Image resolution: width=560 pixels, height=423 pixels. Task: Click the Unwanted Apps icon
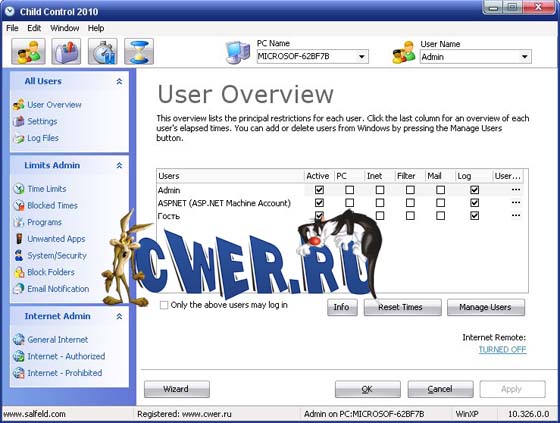19,239
